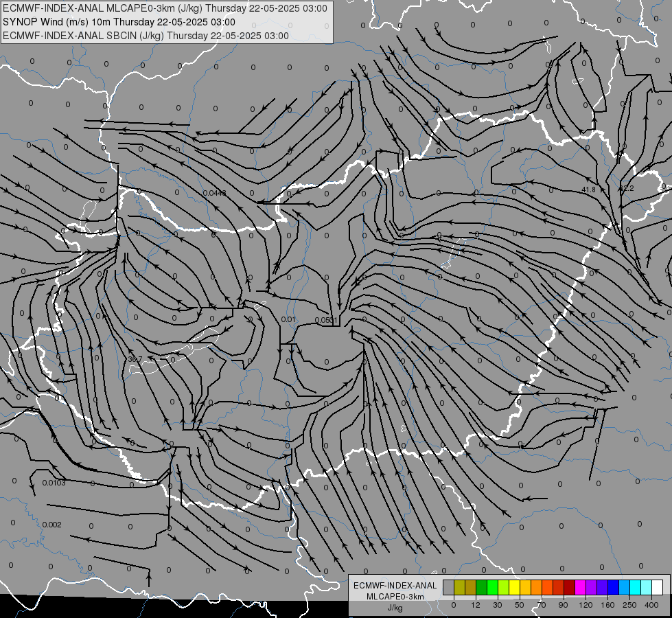Image resolution: width=672 pixels, height=618 pixels.
Task: Click the gray swatch in the MLCAPE legend
Action: (449, 588)
